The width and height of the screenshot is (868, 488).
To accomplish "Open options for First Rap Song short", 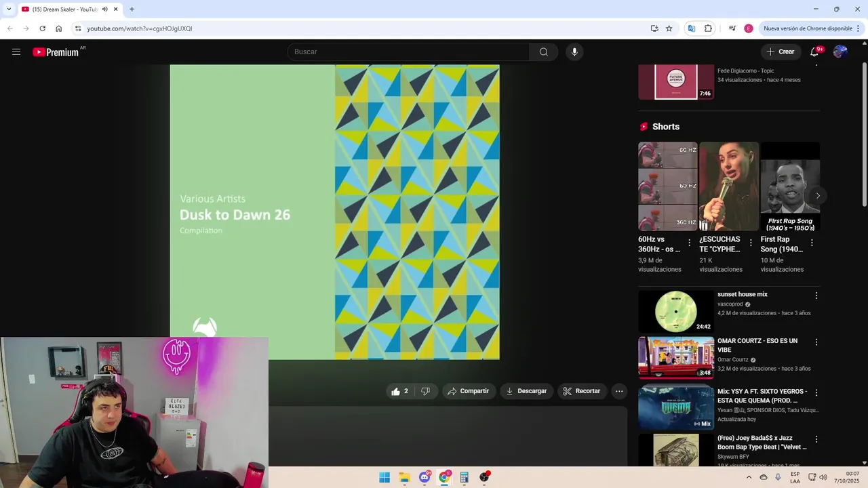I will 812,243.
